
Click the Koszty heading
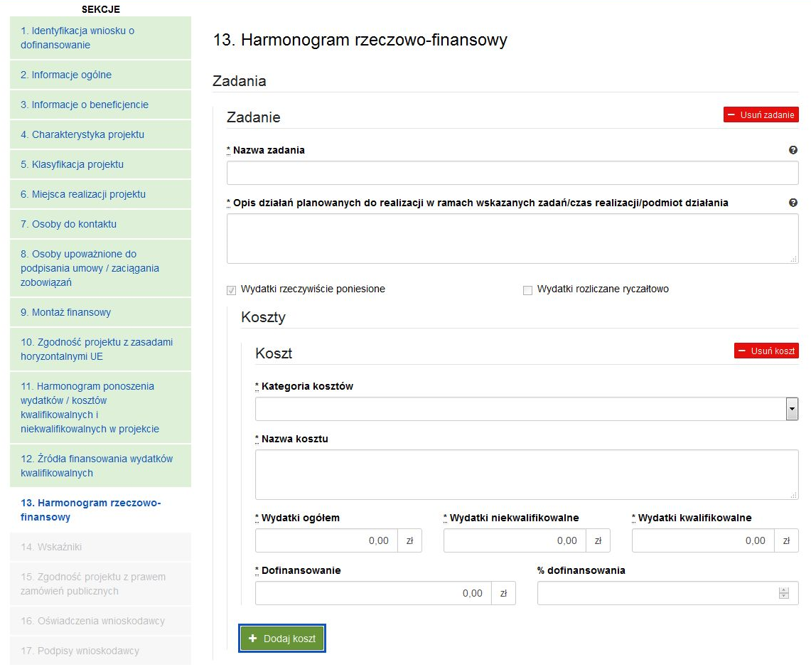click(x=263, y=317)
